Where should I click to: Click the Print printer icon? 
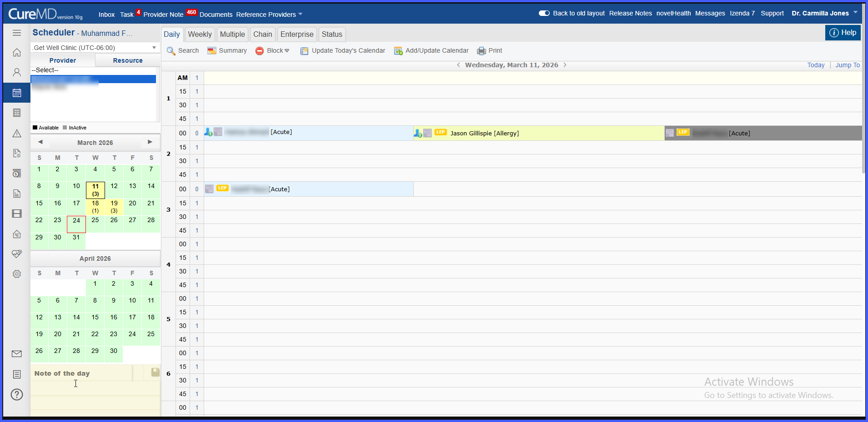(x=482, y=51)
